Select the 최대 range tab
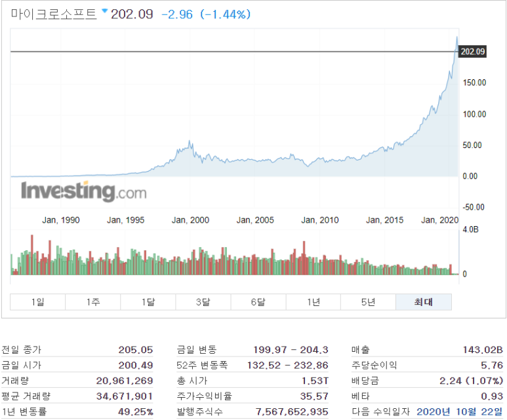This screenshot has height=420, width=507. pos(424,302)
